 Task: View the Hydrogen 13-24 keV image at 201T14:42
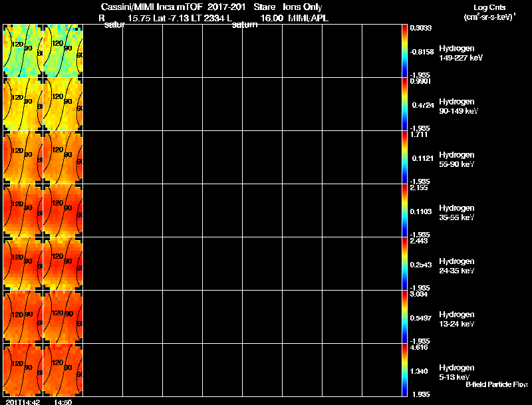point(23,317)
